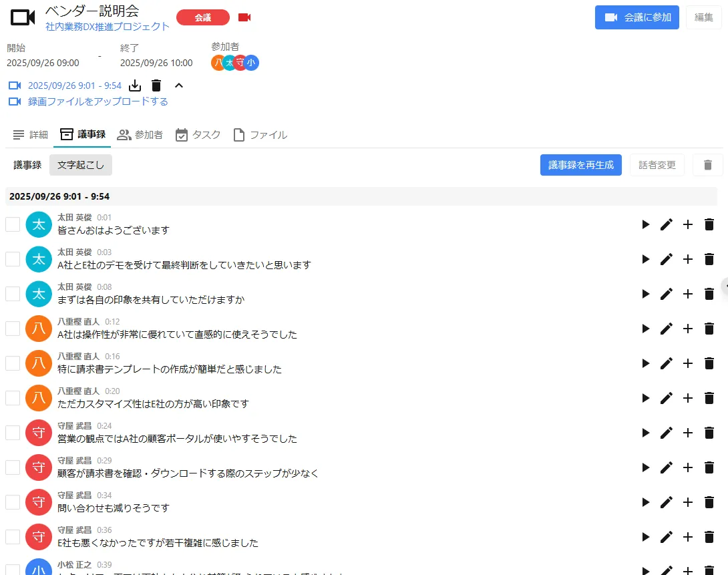Click the trash button beside 話者変更
The width and height of the screenshot is (728, 575).
coord(707,165)
